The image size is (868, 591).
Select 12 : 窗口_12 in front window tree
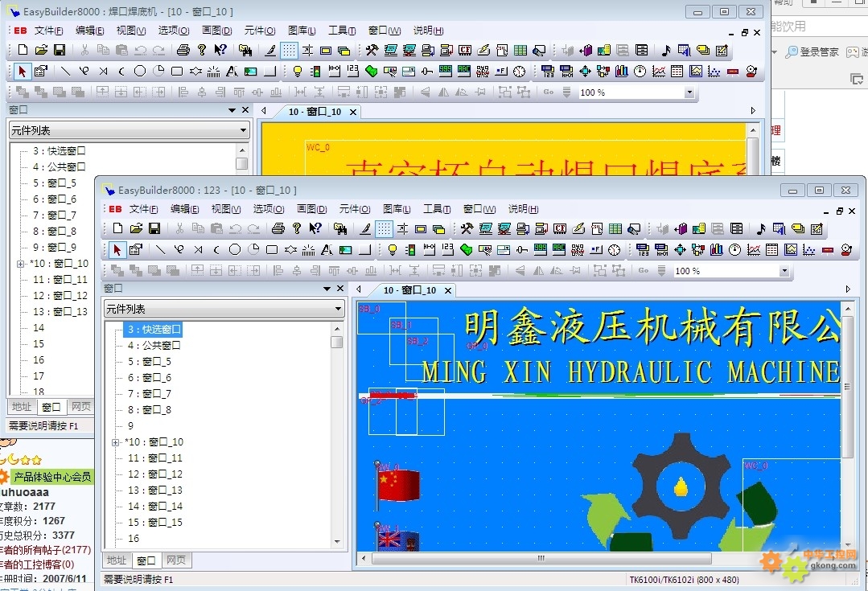(155, 474)
